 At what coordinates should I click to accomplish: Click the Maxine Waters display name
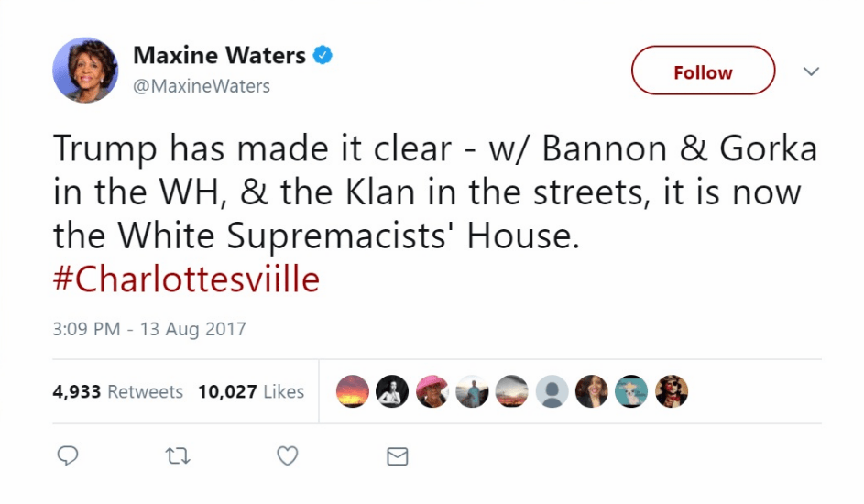click(219, 56)
